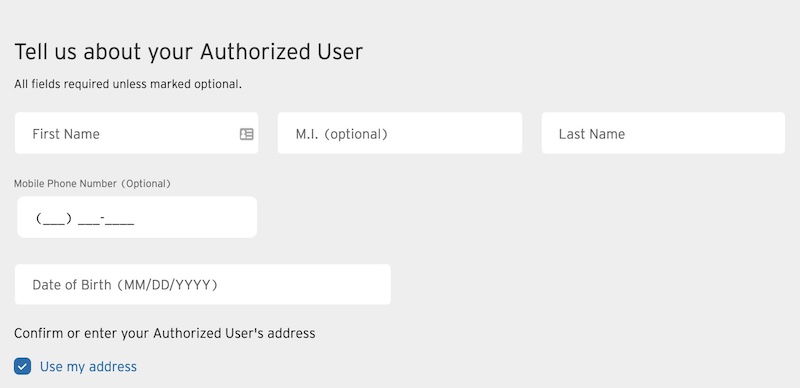Select the M.I. (optional) field
Image resolution: width=800 pixels, height=388 pixels.
[x=399, y=133]
